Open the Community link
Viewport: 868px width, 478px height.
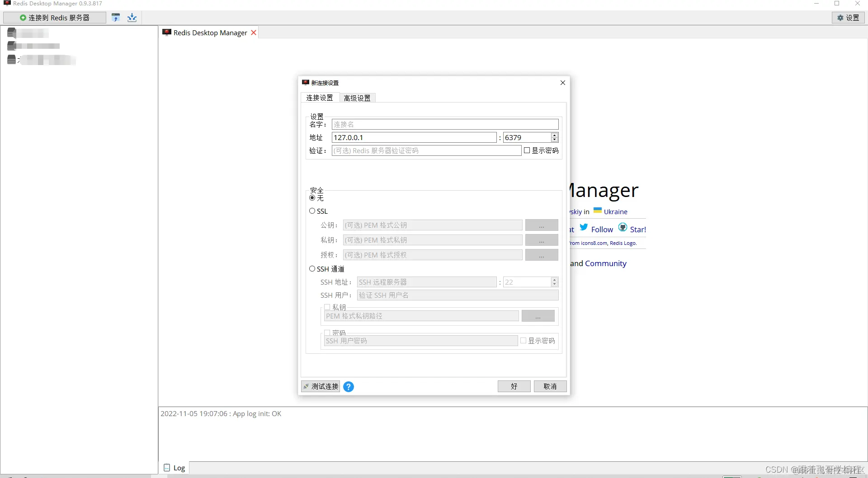[605, 263]
